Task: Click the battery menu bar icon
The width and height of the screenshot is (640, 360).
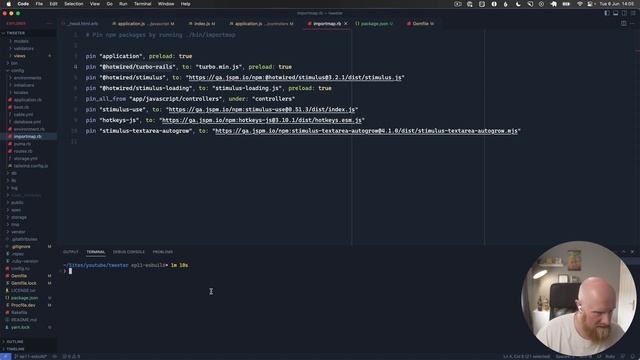Action: click(x=566, y=4)
